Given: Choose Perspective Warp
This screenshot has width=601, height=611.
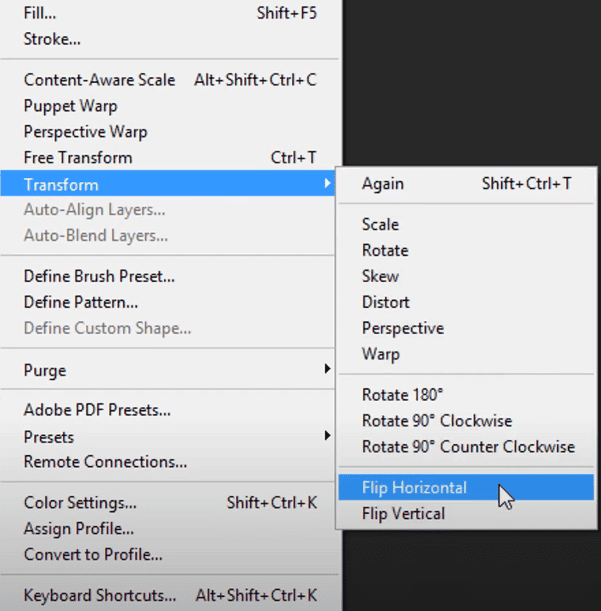Looking at the screenshot, I should pos(85,132).
